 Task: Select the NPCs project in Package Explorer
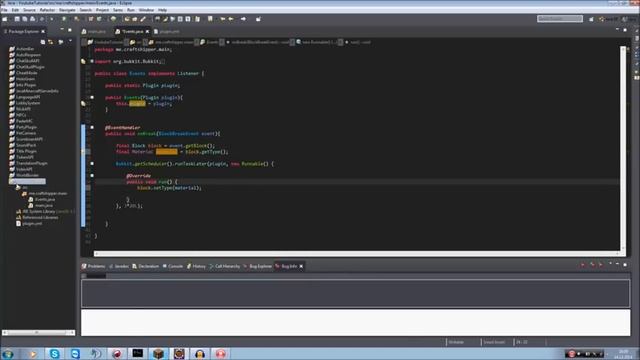tap(21, 115)
